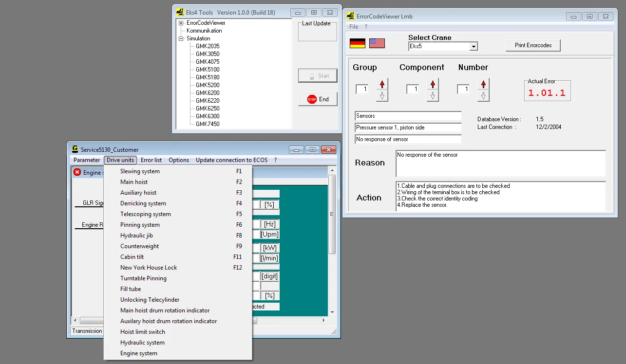Choose Hydraulic jib menu entry
626x364 pixels.
coord(178,236)
